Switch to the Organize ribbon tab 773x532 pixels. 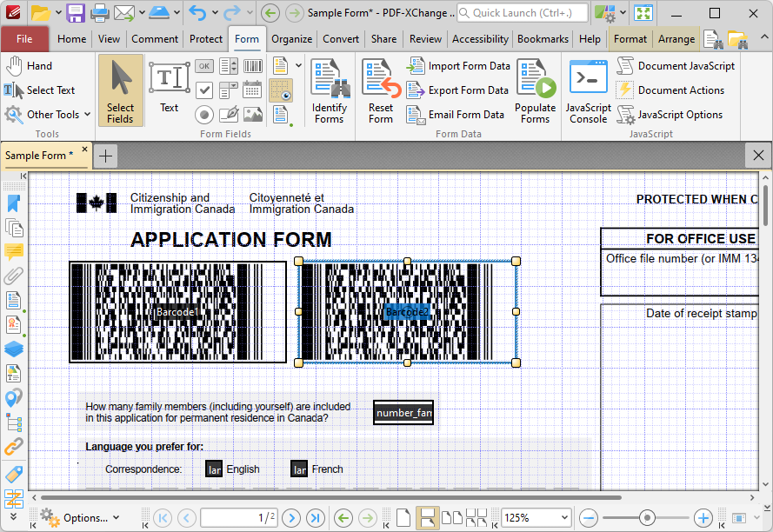pyautogui.click(x=291, y=38)
